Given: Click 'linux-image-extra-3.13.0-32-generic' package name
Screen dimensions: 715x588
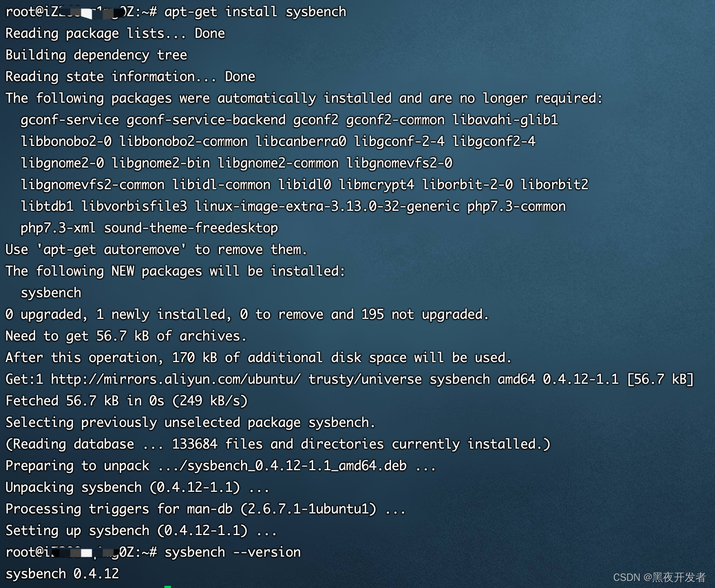Looking at the screenshot, I should tap(327, 206).
